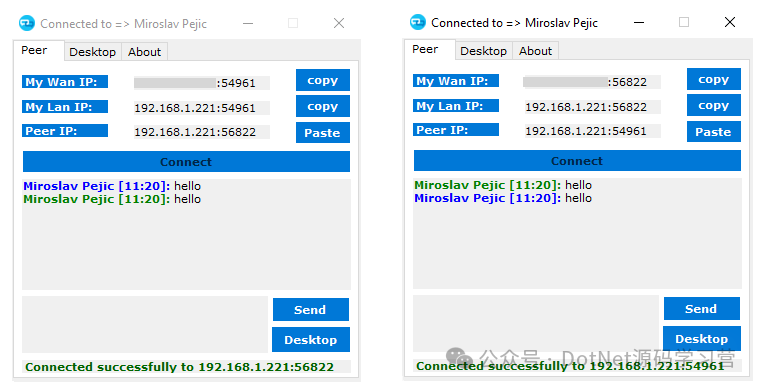Image resolution: width=760 pixels, height=389 pixels.
Task: Click Paste next to Peer IP 192.168.1.221:54961
Action: pyautogui.click(x=713, y=132)
